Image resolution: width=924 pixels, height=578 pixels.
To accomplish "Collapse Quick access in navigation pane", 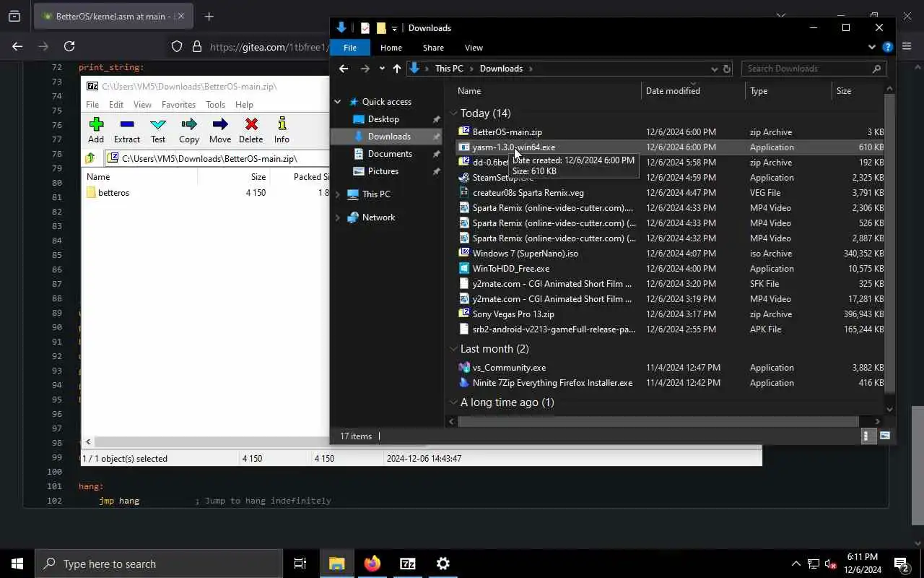I will 338,102.
